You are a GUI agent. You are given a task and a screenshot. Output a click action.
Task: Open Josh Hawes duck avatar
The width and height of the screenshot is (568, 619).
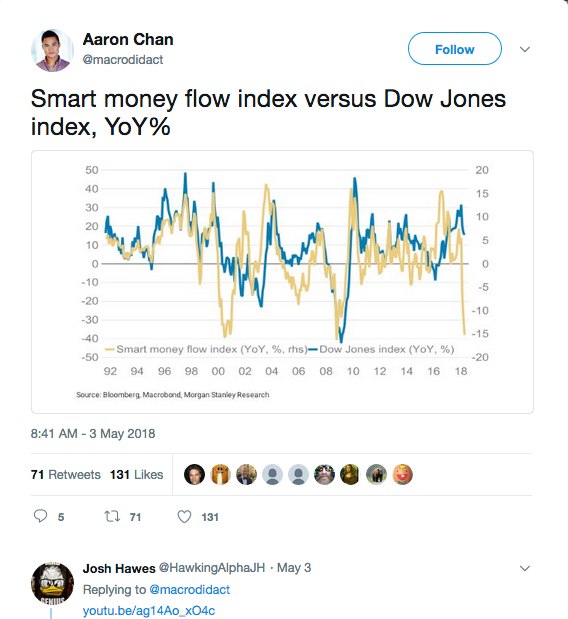(52, 584)
